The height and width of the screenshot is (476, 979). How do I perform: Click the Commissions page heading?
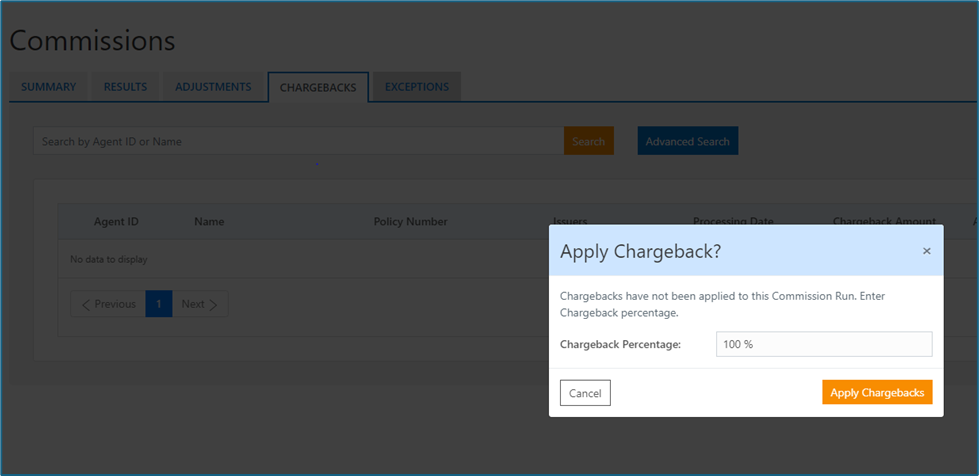click(92, 41)
